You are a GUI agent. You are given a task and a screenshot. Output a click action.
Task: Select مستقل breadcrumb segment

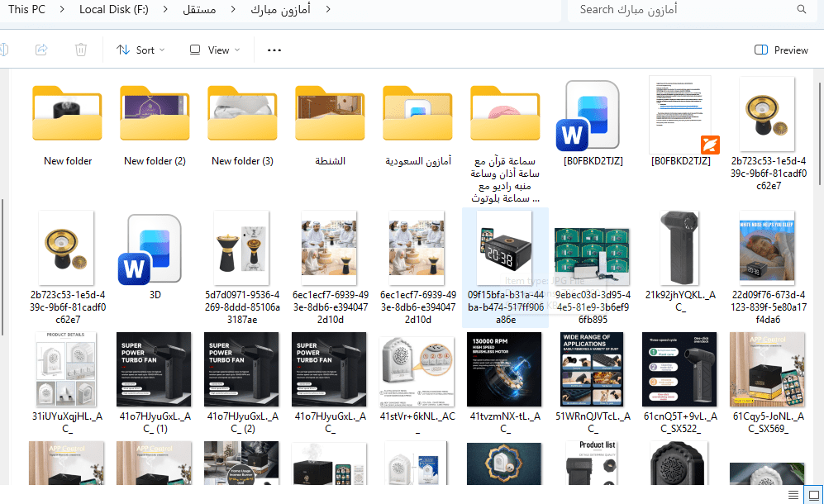199,9
